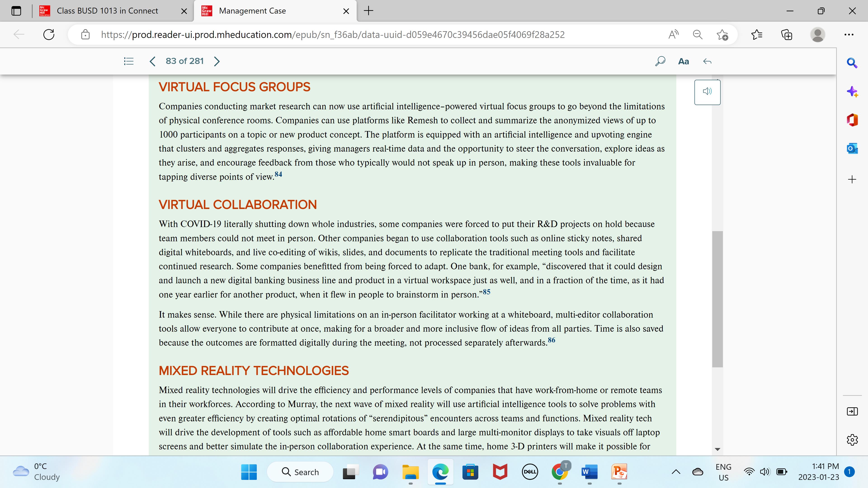Open the table of contents list icon
The height and width of the screenshot is (488, 868).
pyautogui.click(x=129, y=61)
